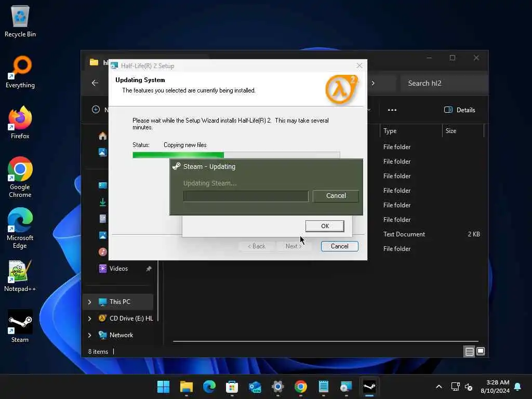This screenshot has width=532, height=399.
Task: Open Notepad++ desktop shortcut
Action: point(20,275)
